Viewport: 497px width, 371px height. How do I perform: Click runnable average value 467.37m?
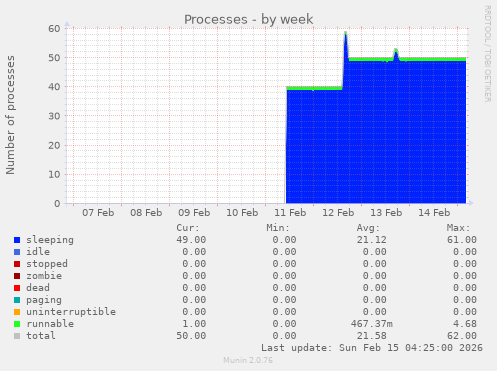pos(372,324)
